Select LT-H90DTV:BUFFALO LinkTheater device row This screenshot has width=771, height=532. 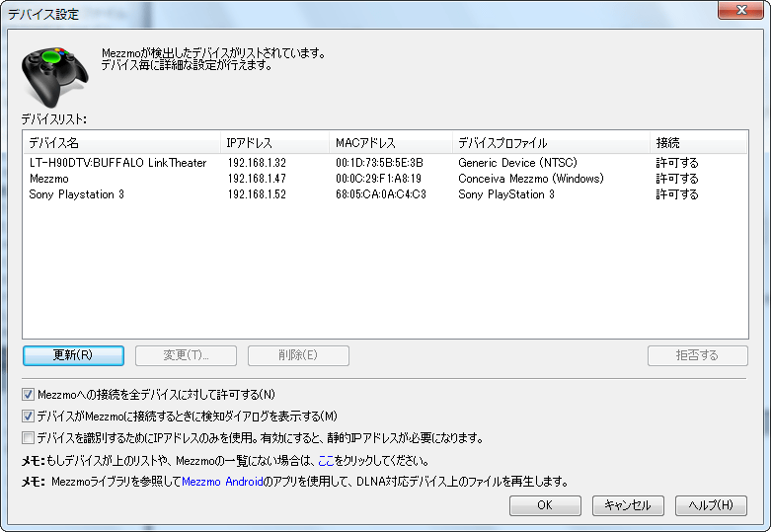pos(385,163)
